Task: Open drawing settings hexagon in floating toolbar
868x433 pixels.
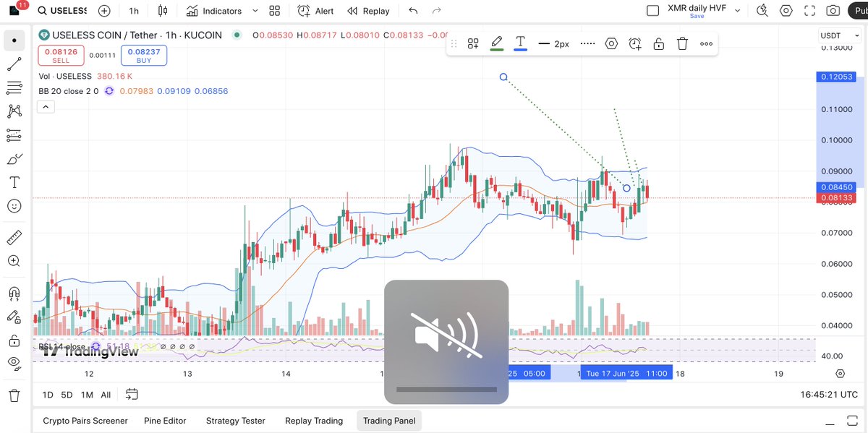Action: [x=611, y=44]
